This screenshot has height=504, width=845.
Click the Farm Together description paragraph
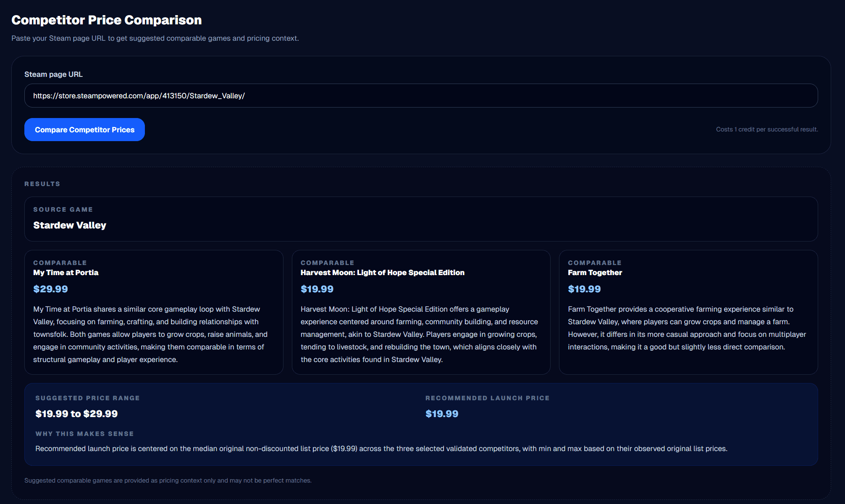pos(687,328)
